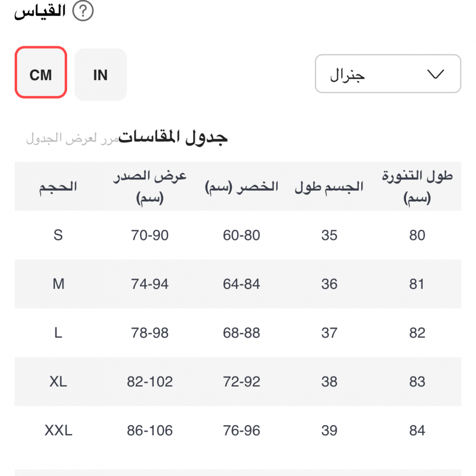Click the الحجم column header
476x476 pixels.
(x=58, y=187)
